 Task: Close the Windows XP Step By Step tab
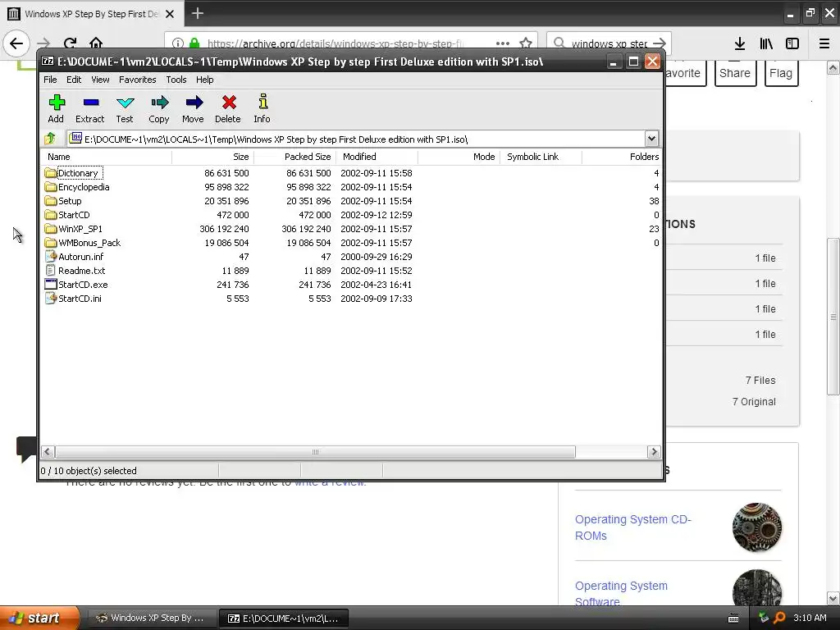click(170, 14)
